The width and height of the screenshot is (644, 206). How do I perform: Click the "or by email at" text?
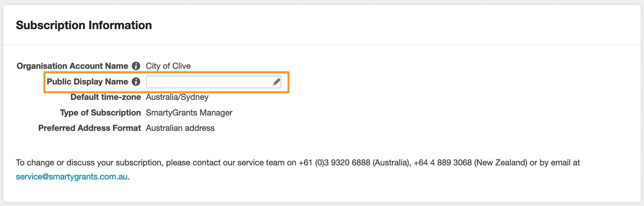[555, 162]
